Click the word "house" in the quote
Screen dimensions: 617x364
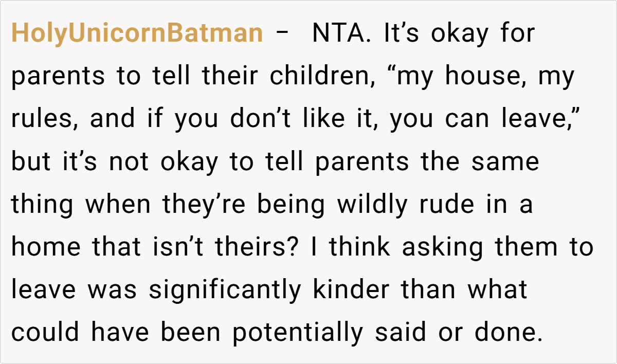click(479, 77)
